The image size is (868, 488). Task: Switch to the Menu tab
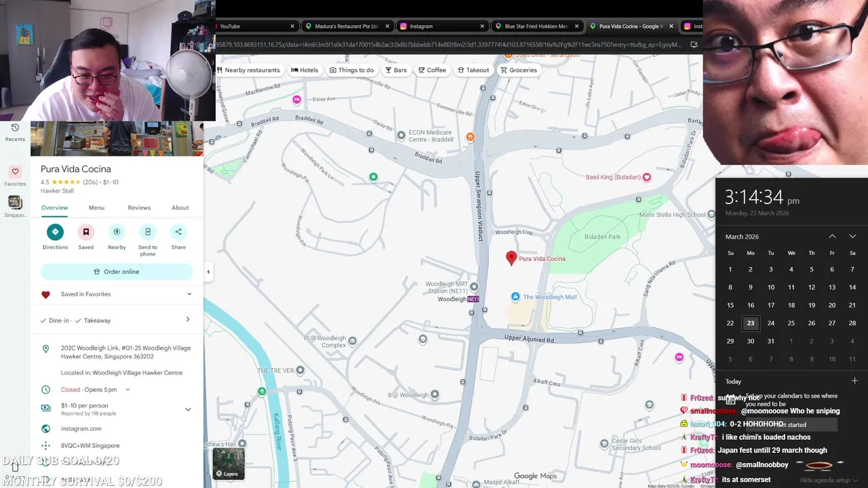click(96, 207)
